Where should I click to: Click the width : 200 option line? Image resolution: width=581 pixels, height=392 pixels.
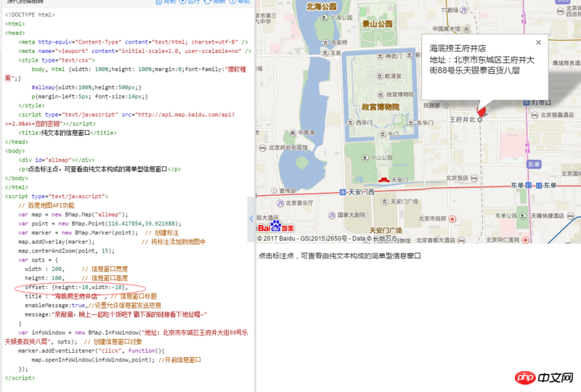tap(76, 269)
